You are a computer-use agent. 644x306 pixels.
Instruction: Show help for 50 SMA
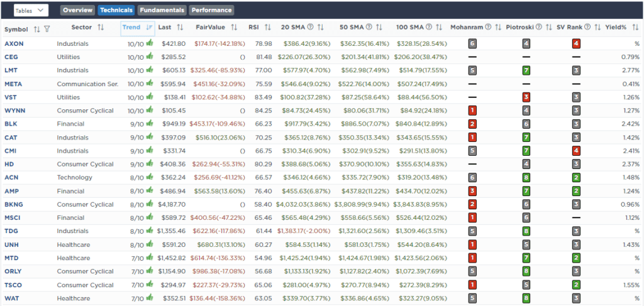[369, 28]
